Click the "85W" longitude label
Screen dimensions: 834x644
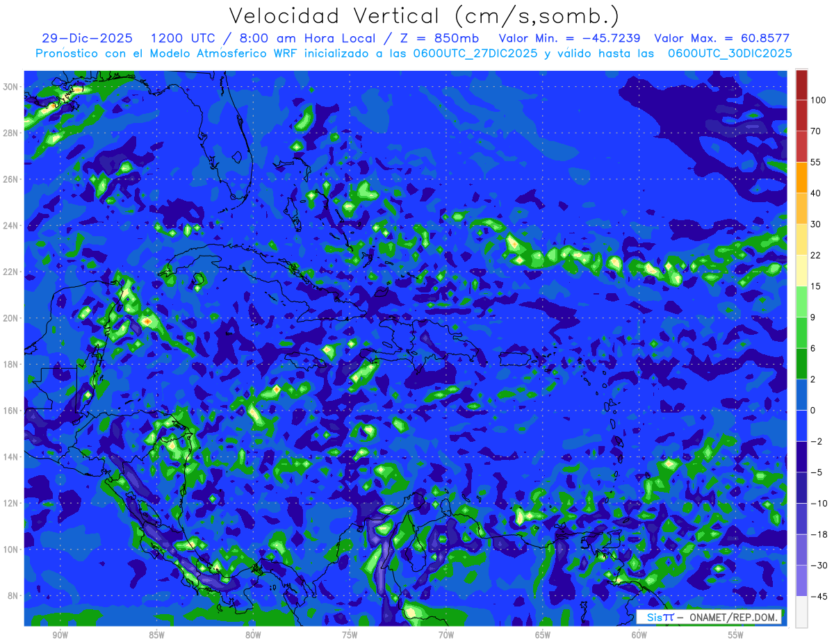[156, 635]
